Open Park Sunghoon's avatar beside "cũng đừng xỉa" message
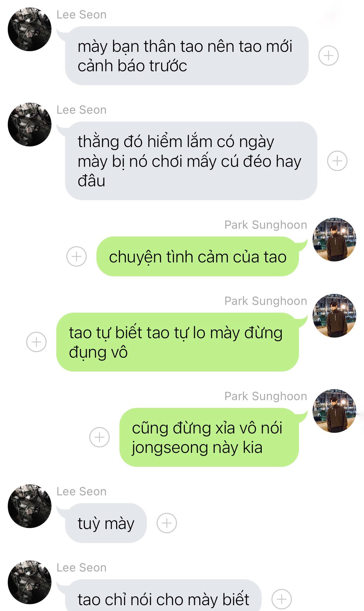Viewport: 364px width, 611px height. pyautogui.click(x=334, y=411)
